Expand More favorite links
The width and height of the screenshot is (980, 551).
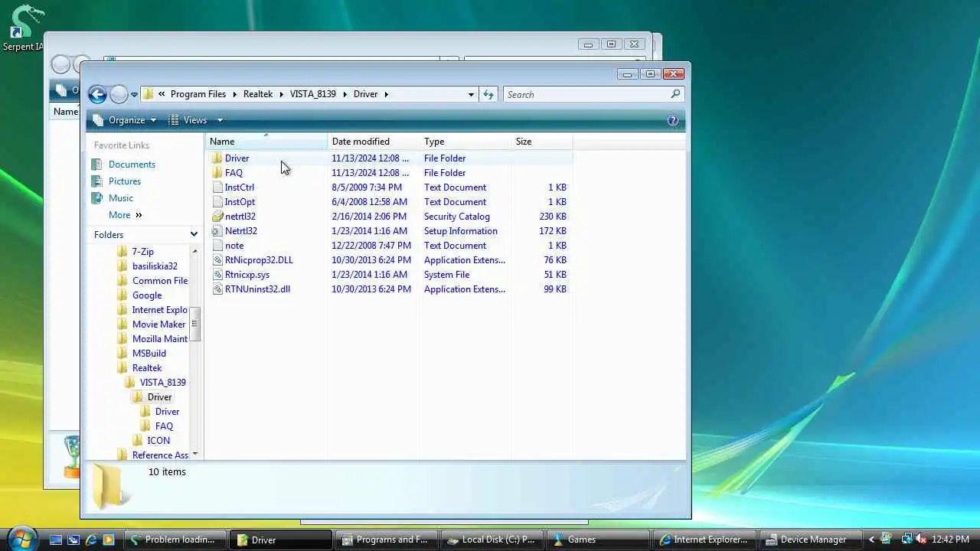point(126,215)
